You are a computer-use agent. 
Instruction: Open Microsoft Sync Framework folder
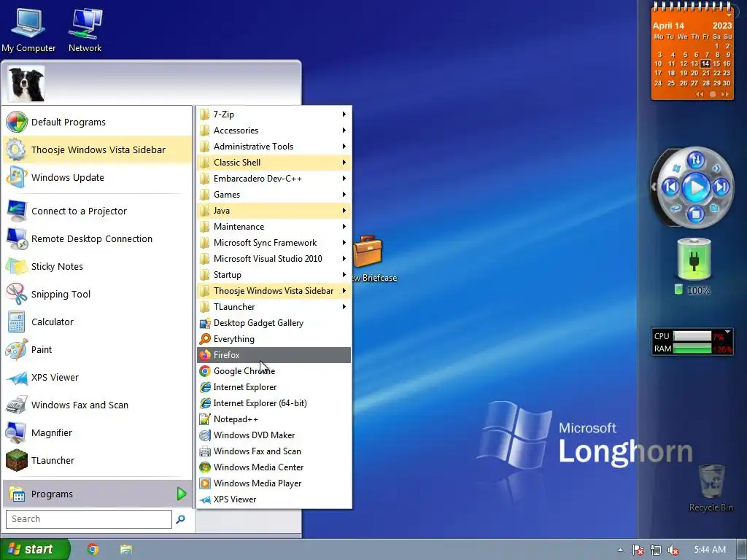274,242
